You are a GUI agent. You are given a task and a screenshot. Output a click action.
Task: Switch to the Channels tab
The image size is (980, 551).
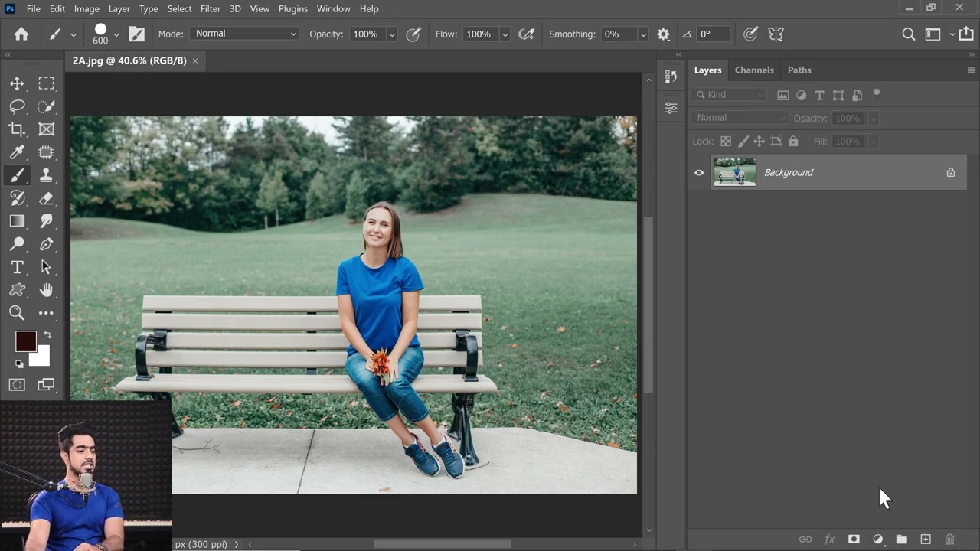pos(754,70)
